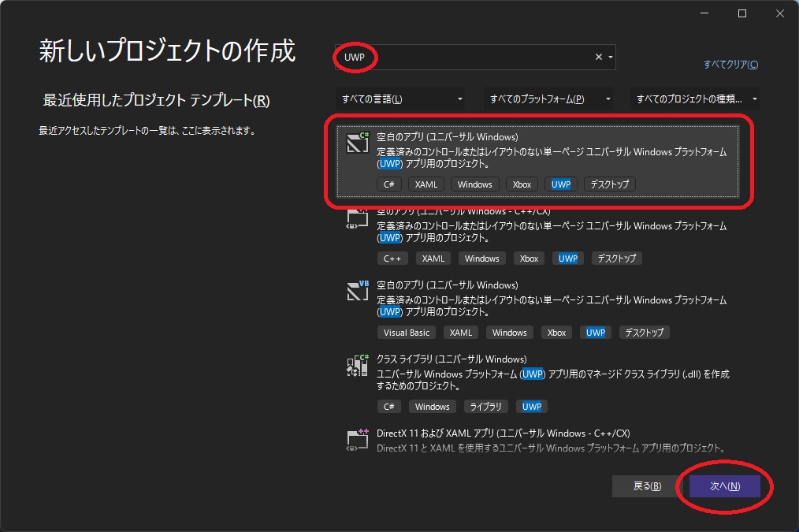Click the 戻る(B) button
Viewport: 799px width, 532px height.
(647, 486)
